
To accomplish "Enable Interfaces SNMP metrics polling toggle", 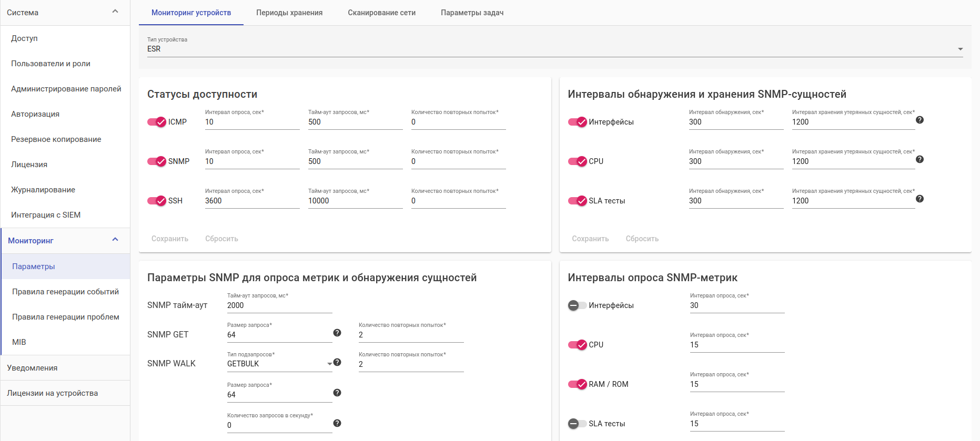I will point(577,305).
